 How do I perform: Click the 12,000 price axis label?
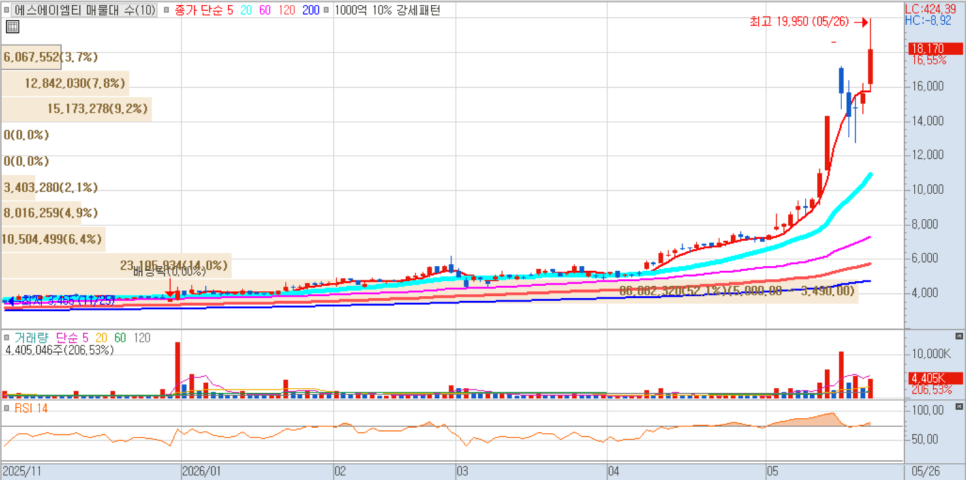point(928,155)
